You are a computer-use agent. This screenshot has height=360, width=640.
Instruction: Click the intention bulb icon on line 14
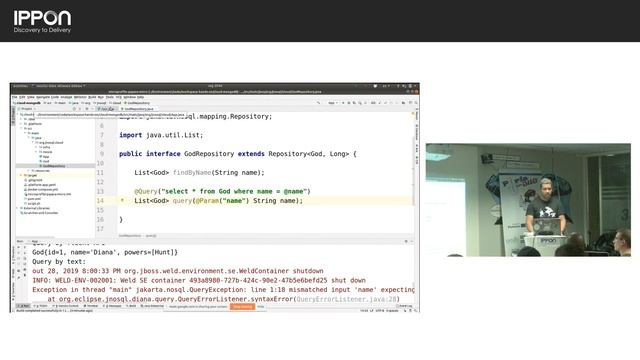click(122, 200)
